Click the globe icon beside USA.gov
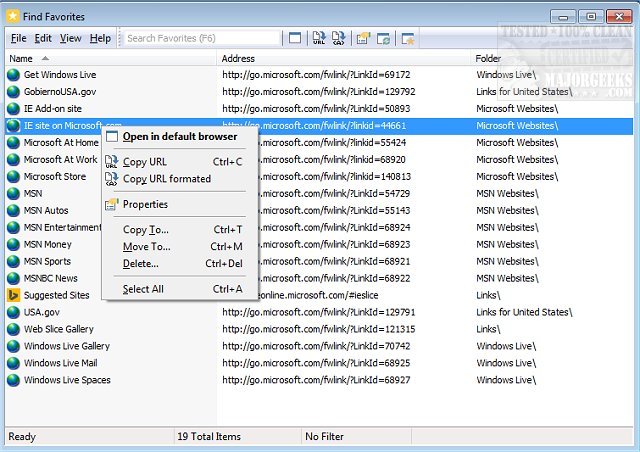Screen dimensions: 640x452 [13, 312]
